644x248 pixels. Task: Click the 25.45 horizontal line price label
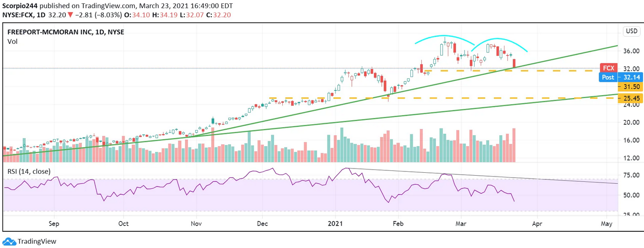pos(631,98)
